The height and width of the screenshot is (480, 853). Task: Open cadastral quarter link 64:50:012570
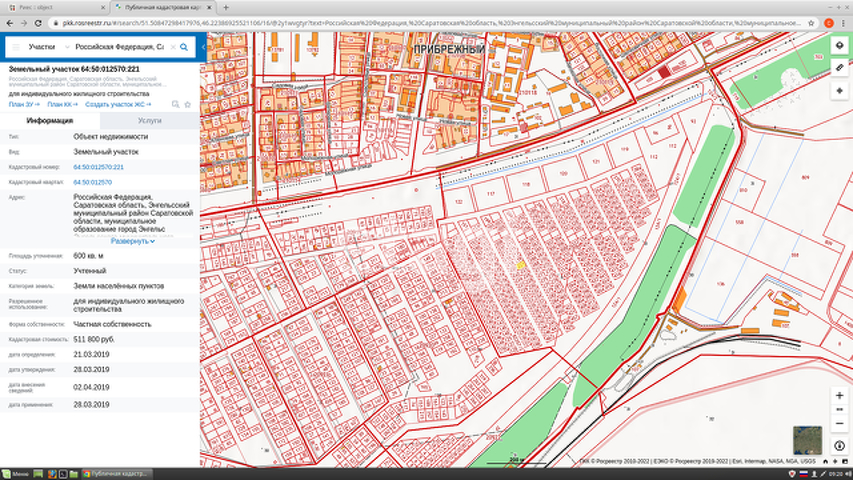(92, 183)
